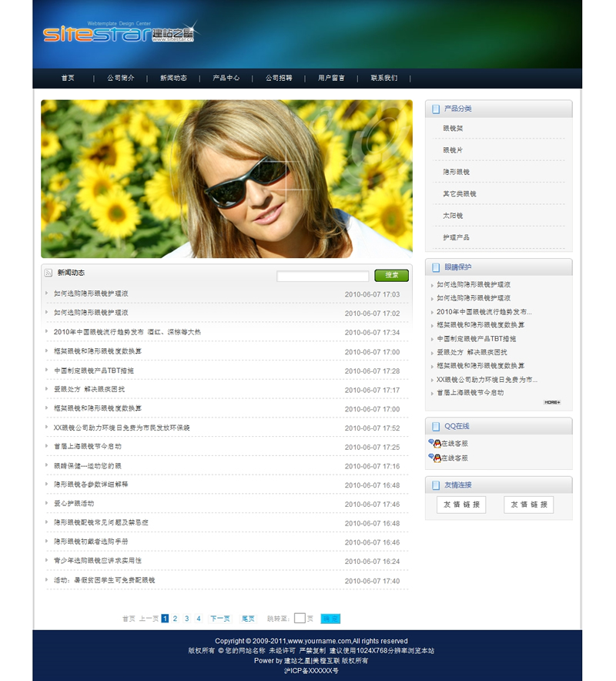This screenshot has height=681, width=616.
Task: Click the document icon beside 产品分类
Action: (437, 109)
